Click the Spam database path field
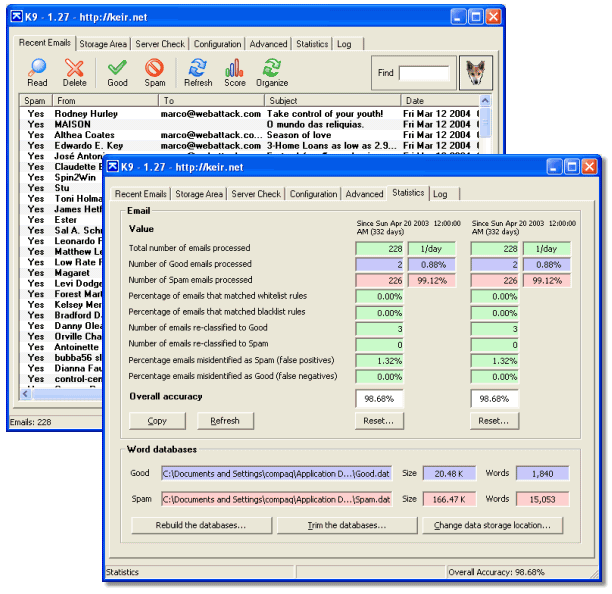Screen dimensions: 612x594 tap(277, 499)
